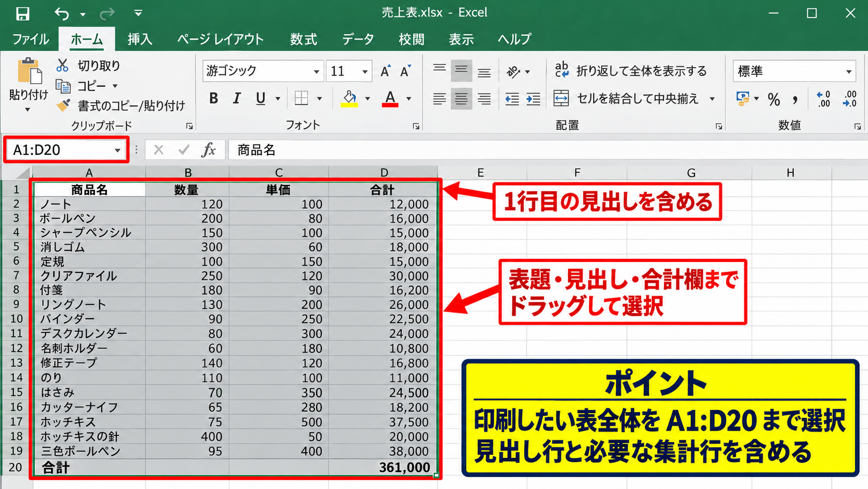This screenshot has height=489, width=868.
Task: Click セルを結合して中央揃え button
Action: coord(626,98)
